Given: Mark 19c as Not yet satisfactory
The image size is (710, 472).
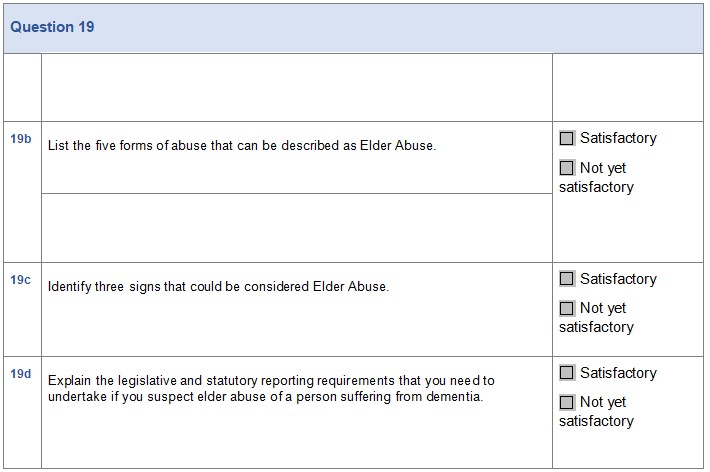Looking at the screenshot, I should pos(568,308).
